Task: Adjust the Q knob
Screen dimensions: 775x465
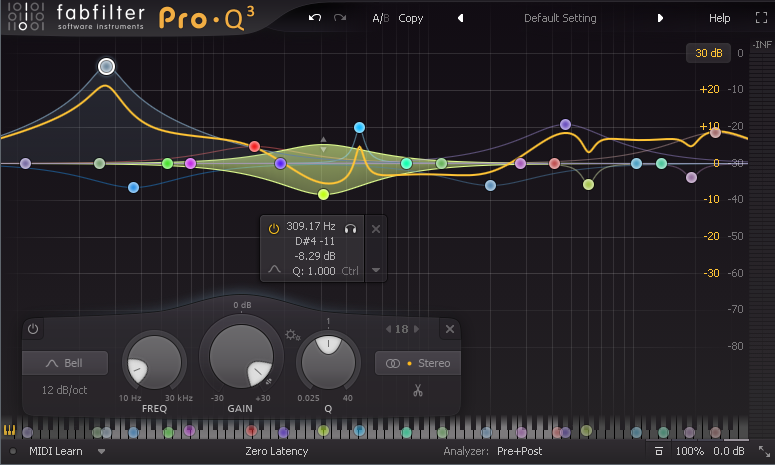Action: point(328,362)
